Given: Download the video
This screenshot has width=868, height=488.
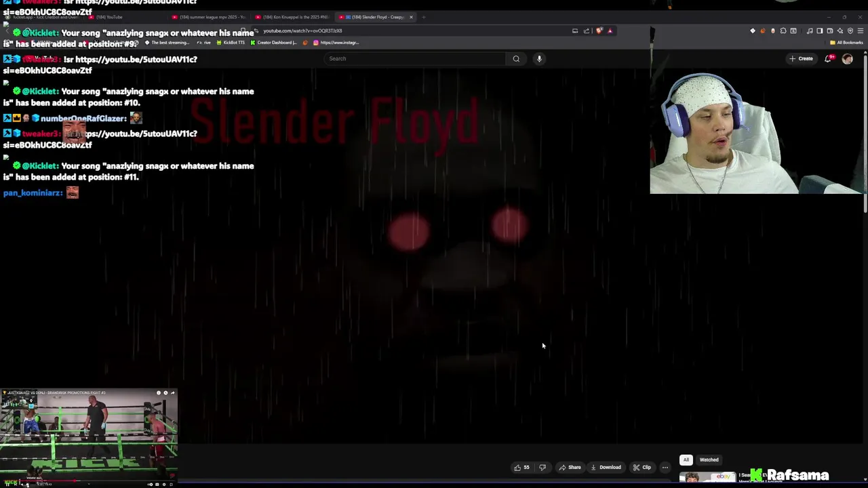Looking at the screenshot, I should pyautogui.click(x=606, y=467).
